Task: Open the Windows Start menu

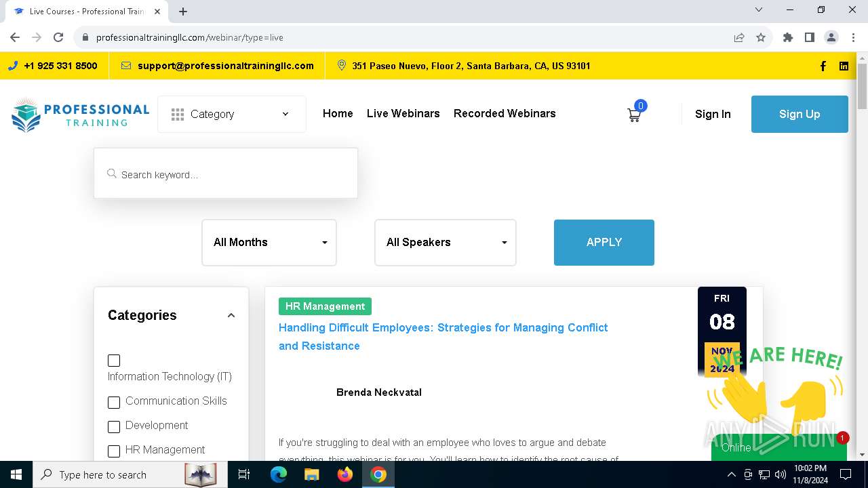Action: (16, 474)
